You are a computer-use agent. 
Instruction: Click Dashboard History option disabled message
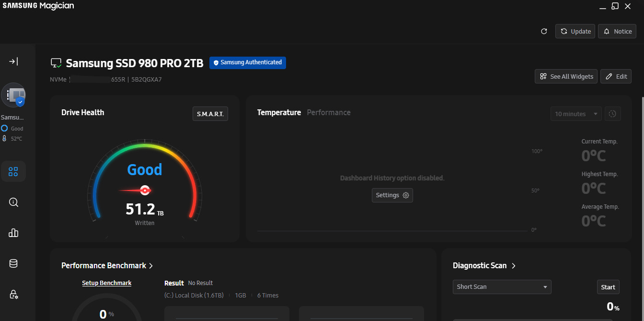(x=392, y=178)
